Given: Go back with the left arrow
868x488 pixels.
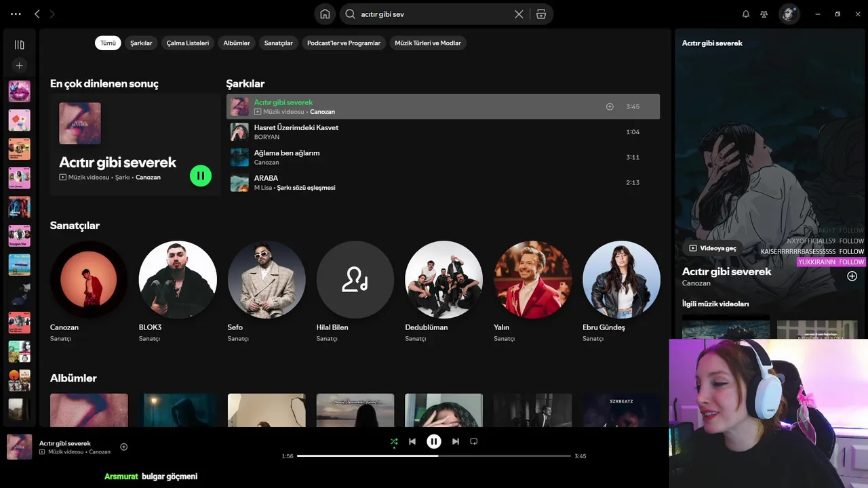Looking at the screenshot, I should [x=37, y=14].
